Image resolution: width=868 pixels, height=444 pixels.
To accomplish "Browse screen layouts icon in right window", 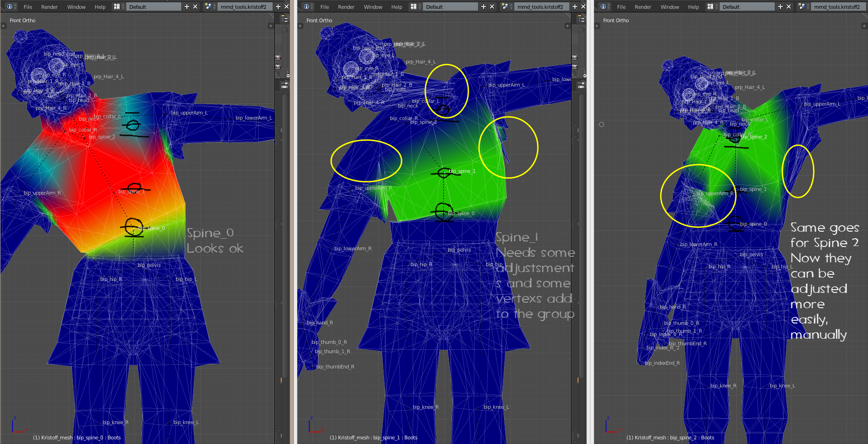I will (x=711, y=6).
